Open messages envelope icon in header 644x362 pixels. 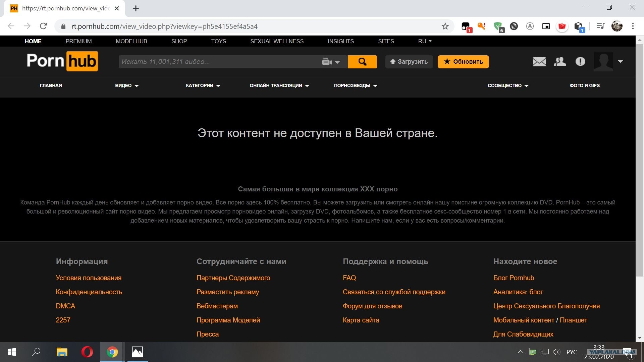pos(539,62)
